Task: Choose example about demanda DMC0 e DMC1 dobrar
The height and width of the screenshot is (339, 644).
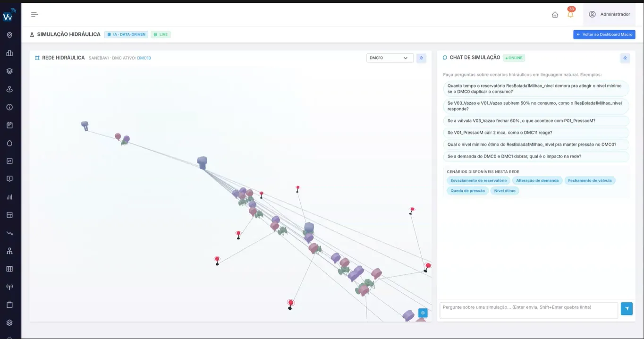Action: point(536,156)
